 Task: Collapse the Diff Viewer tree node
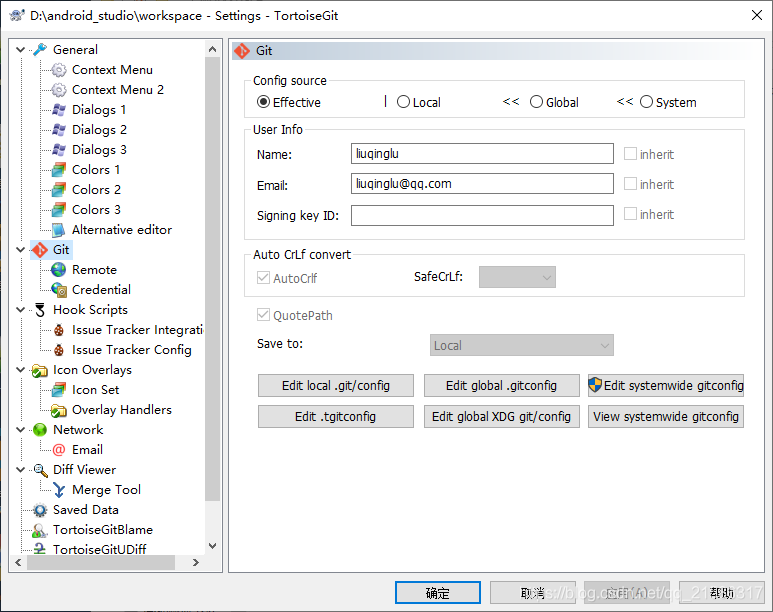[21, 470]
